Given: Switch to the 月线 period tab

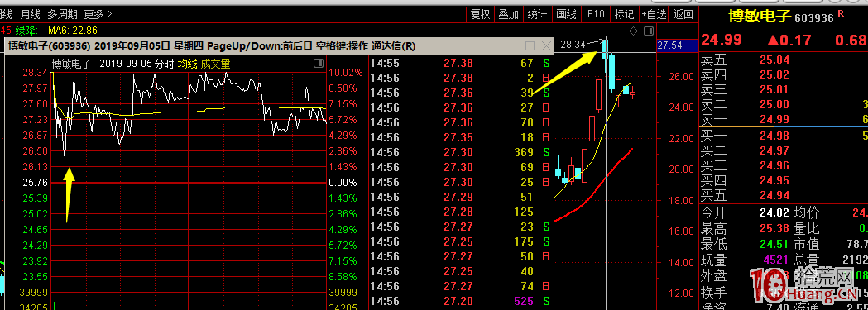Looking at the screenshot, I should [31, 14].
